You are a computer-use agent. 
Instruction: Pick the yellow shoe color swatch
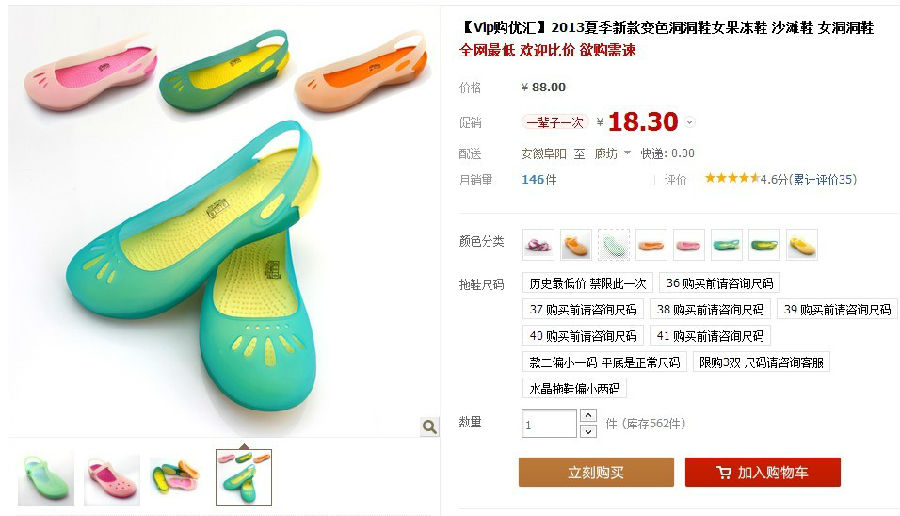(x=802, y=245)
